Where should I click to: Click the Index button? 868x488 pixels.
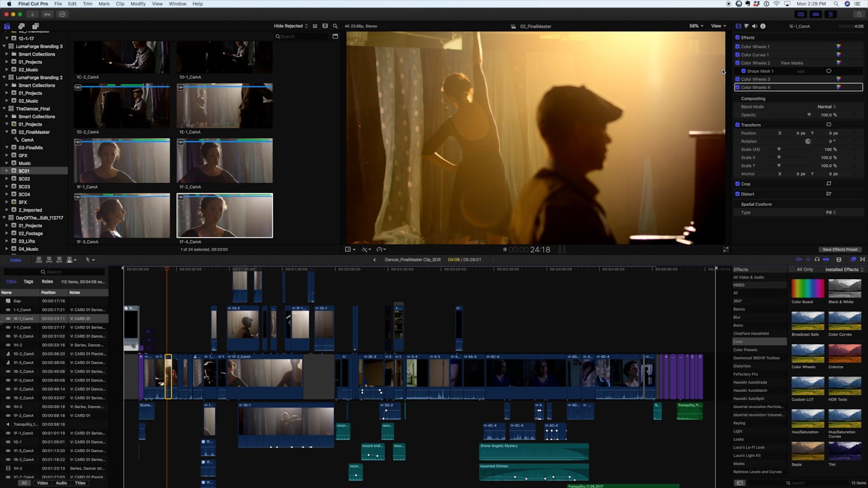[16, 260]
